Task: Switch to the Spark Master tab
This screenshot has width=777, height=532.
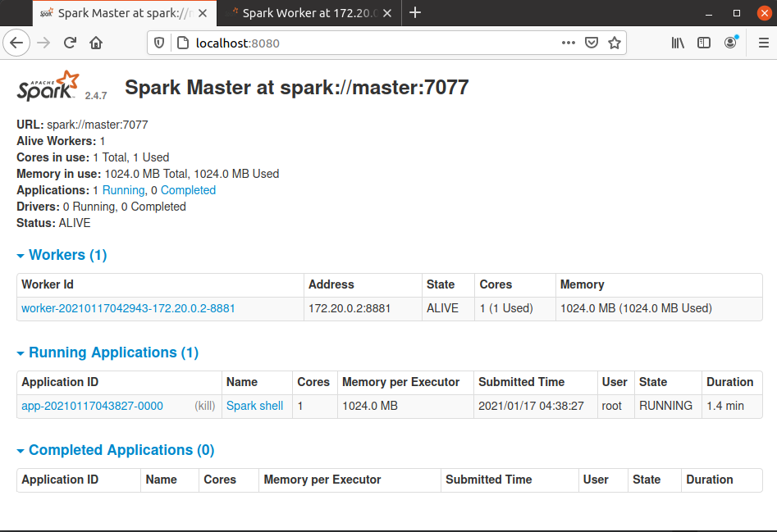Action: coord(124,13)
